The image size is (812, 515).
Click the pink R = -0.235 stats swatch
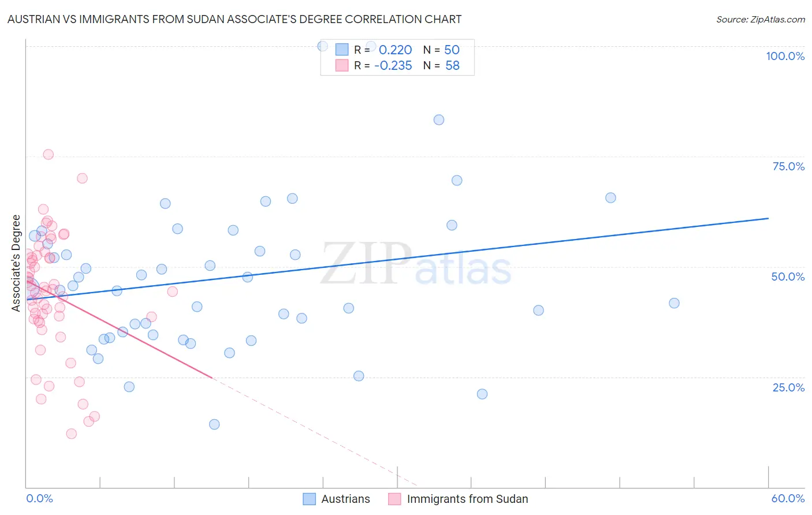tap(342, 65)
